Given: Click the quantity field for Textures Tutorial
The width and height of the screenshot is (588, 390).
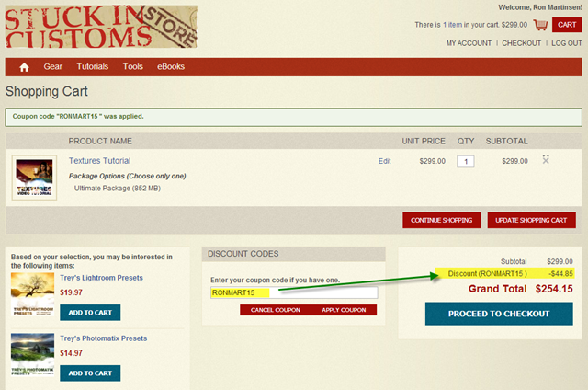Looking at the screenshot, I should pos(466,161).
